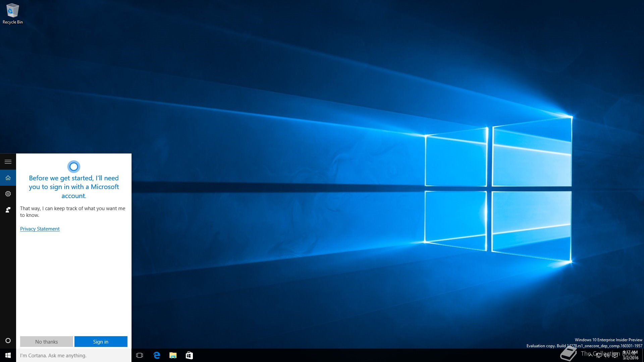The height and width of the screenshot is (362, 644).
Task: Decline with the No thanks button
Action: click(x=46, y=342)
